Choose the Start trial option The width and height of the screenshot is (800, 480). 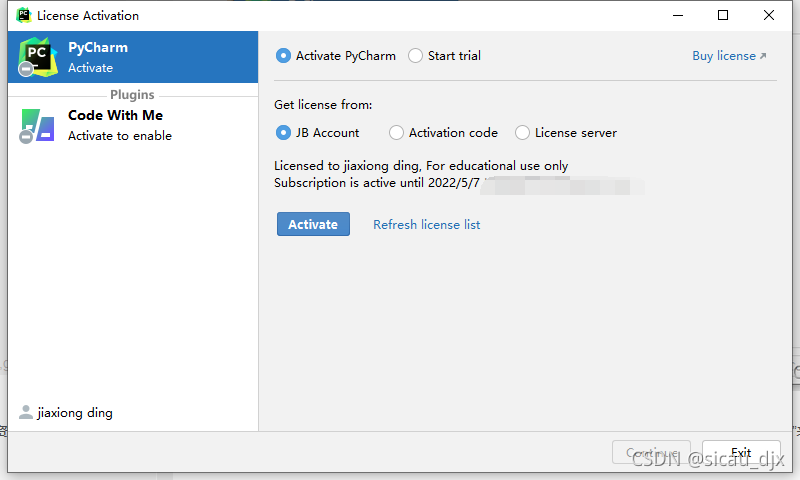pos(415,56)
